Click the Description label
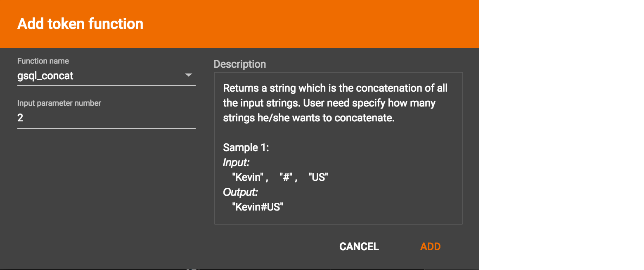 [239, 64]
